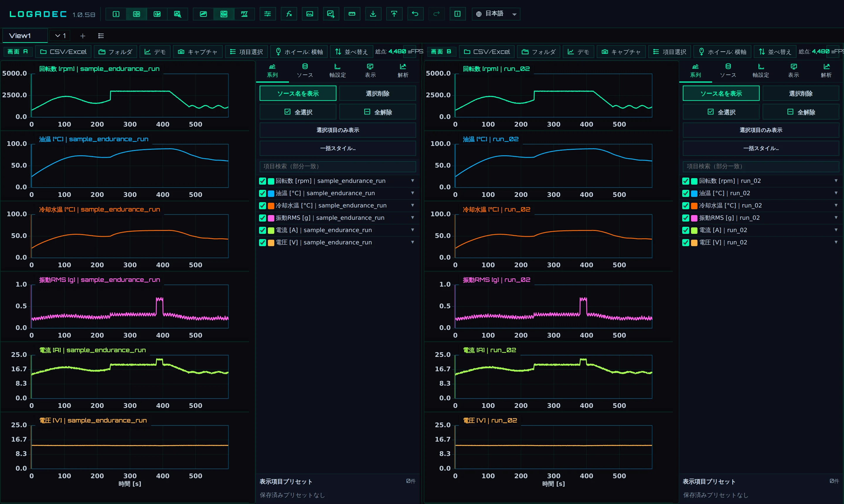Click the download icon in toolbar
The width and height of the screenshot is (844, 504).
(373, 14)
